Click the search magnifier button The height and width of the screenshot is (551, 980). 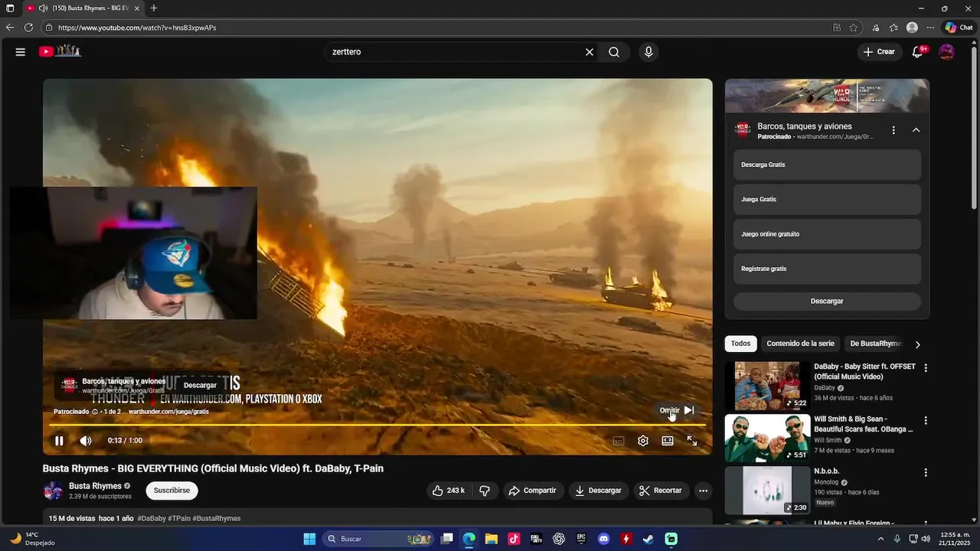(x=614, y=52)
